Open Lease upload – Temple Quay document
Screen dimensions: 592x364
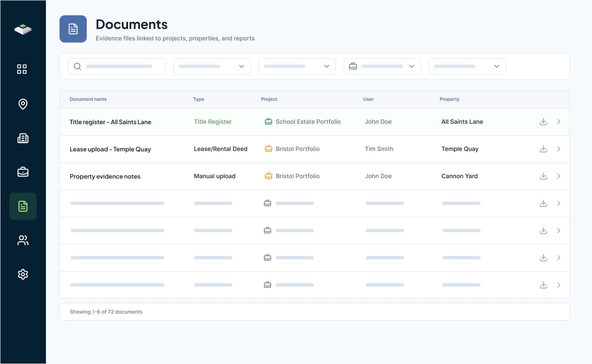tap(110, 149)
